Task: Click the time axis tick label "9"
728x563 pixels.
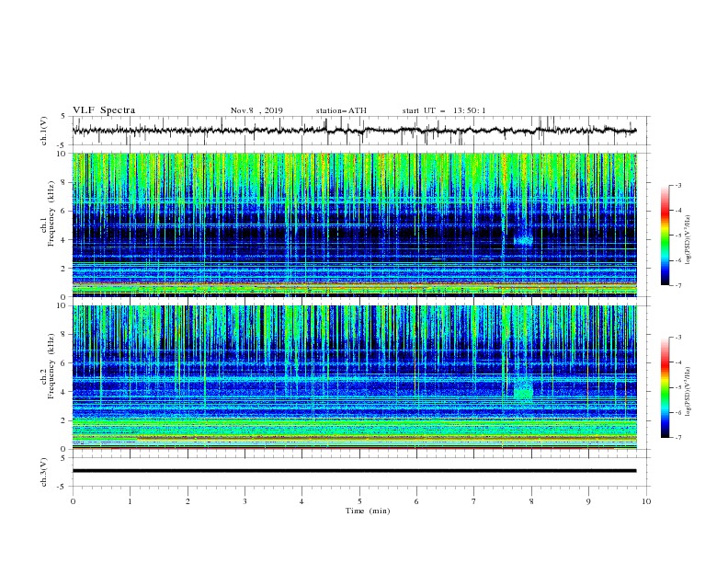Action: [x=588, y=501]
